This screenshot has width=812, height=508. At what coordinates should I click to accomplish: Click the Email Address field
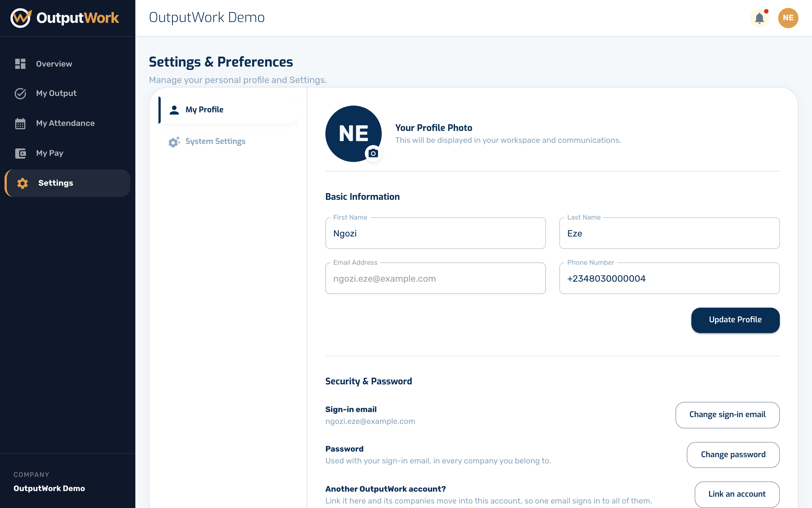435,278
